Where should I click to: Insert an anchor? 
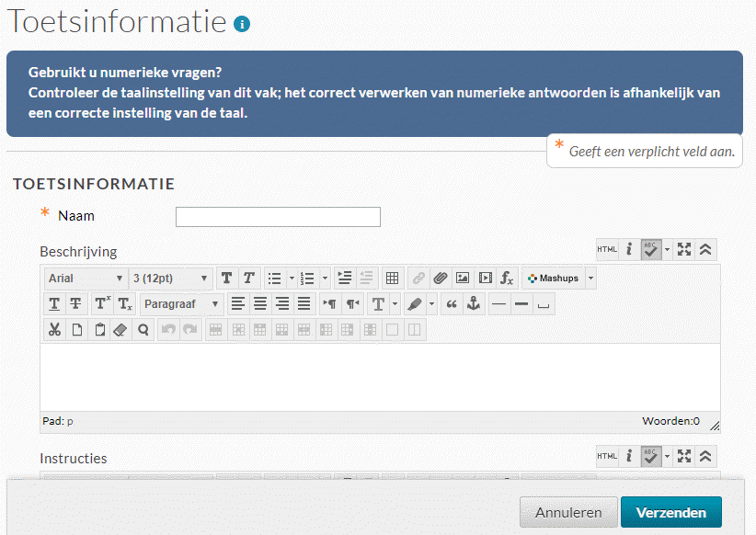coord(474,304)
